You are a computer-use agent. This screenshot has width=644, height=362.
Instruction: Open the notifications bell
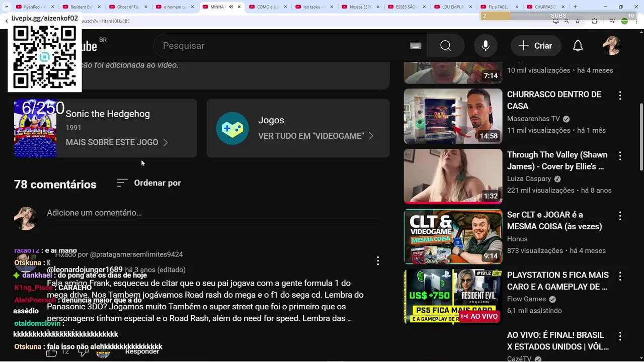[x=578, y=46]
